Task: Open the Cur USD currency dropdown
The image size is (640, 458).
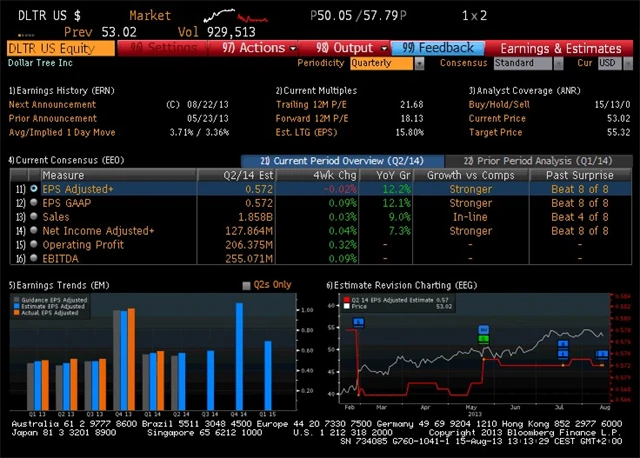Action: point(609,63)
